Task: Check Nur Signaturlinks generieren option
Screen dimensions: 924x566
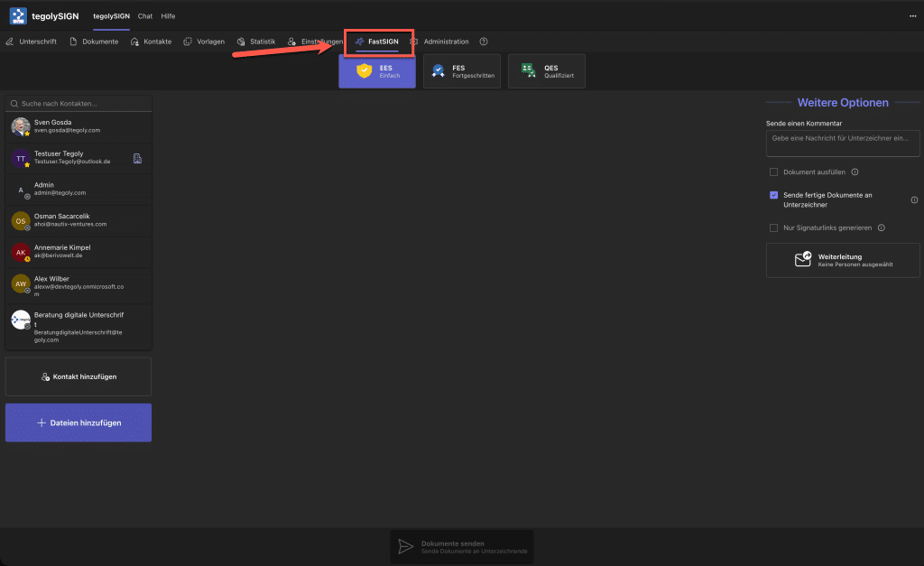Action: (x=773, y=228)
